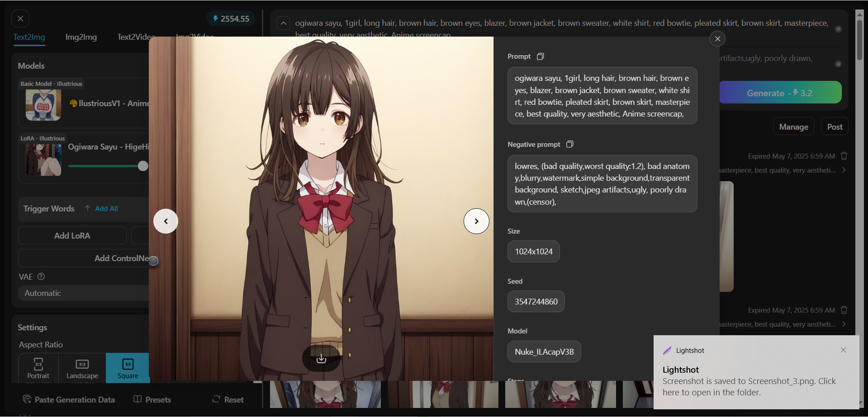Show the previous image
868x417 pixels.
(x=166, y=221)
